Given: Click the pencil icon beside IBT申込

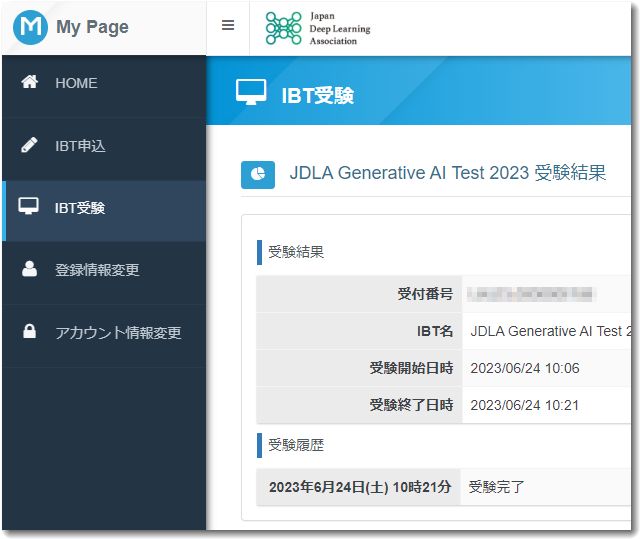Looking at the screenshot, I should point(29,145).
